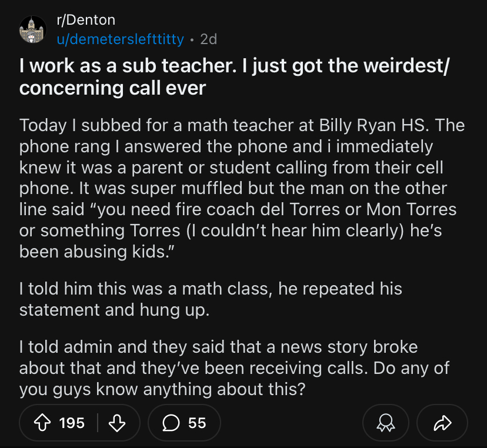Give an award using the ribbon icon

[386, 423]
